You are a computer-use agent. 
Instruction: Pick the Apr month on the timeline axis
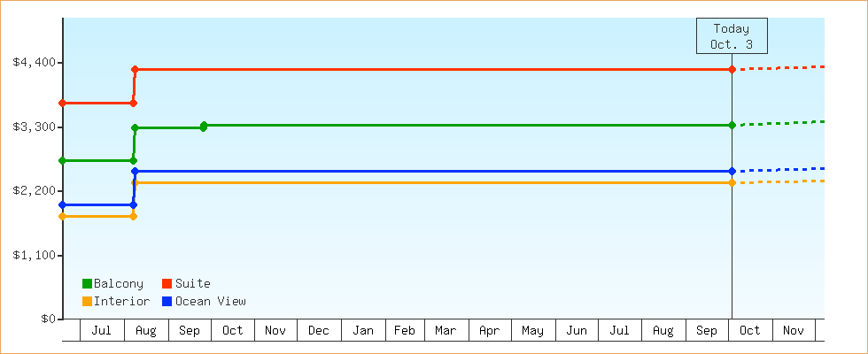click(489, 331)
